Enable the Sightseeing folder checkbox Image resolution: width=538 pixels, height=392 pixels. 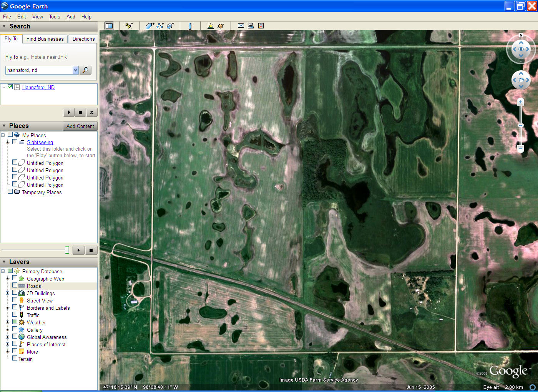[15, 142]
